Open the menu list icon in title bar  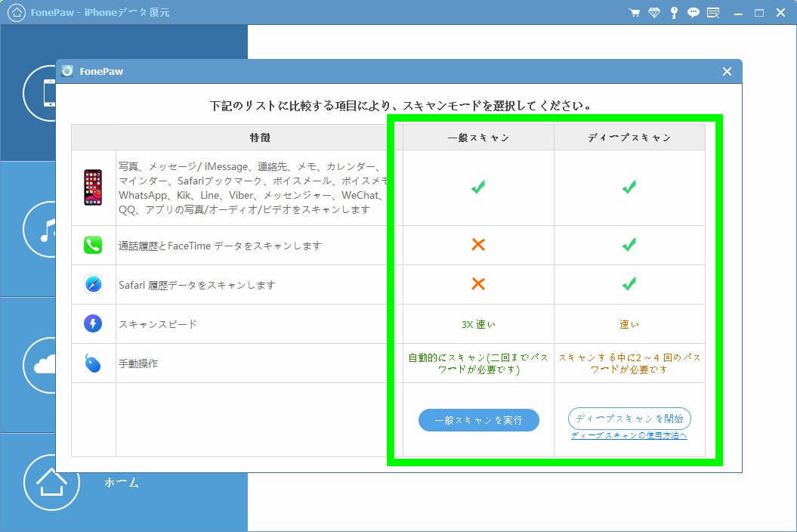(713, 13)
